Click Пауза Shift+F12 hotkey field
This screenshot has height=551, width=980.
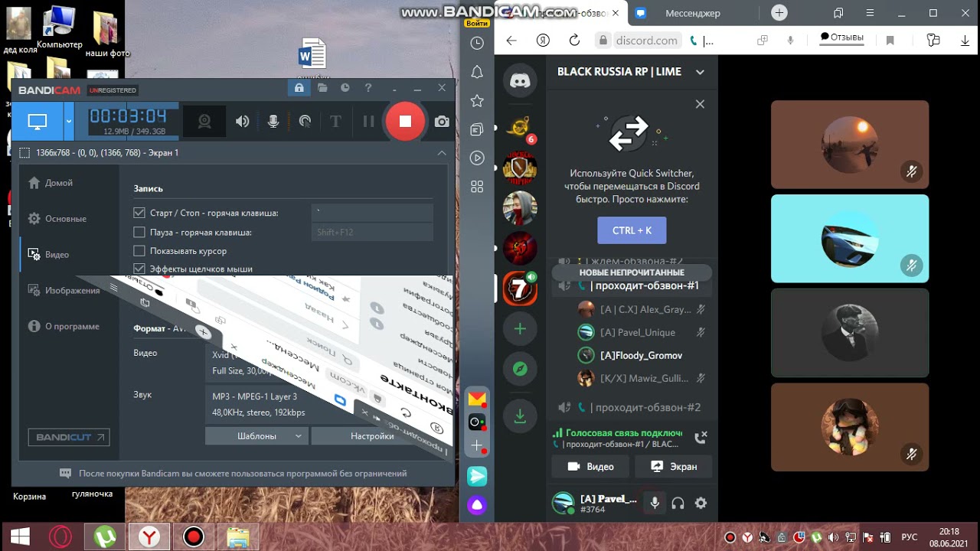[x=372, y=232]
